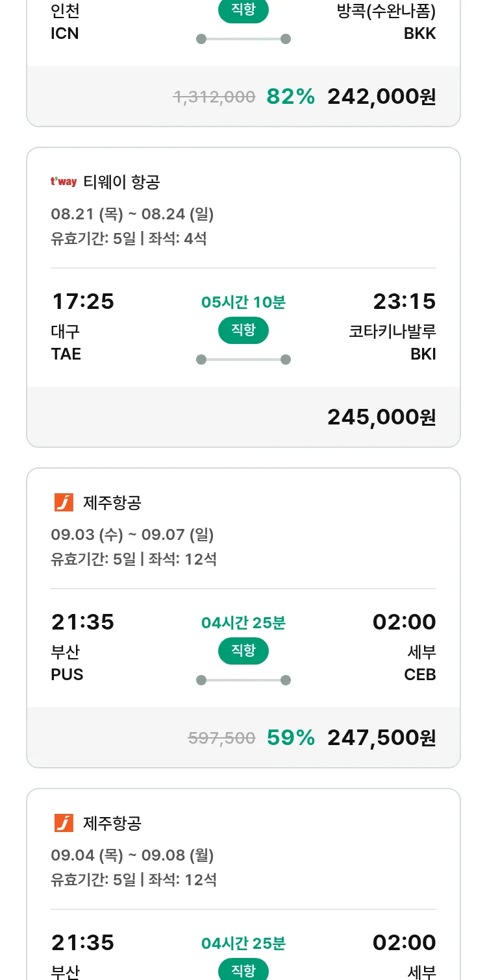
Task: Click route line on Incheon–Bangkok card
Action: [x=243, y=39]
